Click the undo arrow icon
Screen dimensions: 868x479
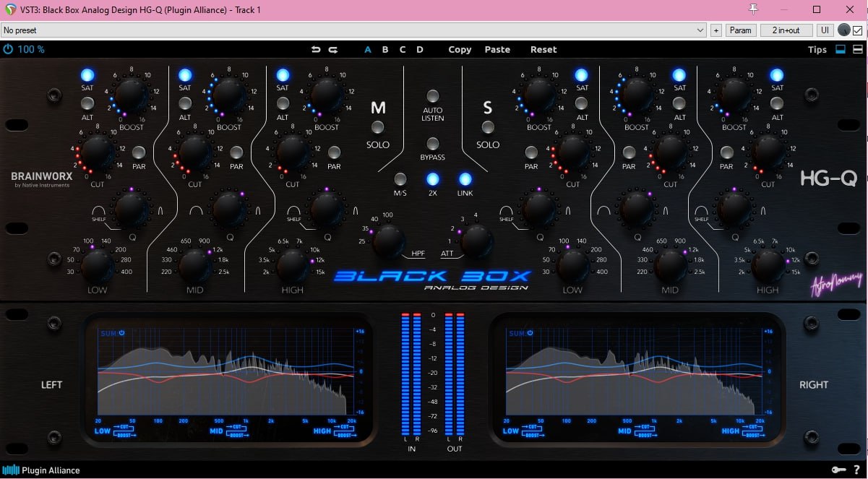tap(315, 50)
